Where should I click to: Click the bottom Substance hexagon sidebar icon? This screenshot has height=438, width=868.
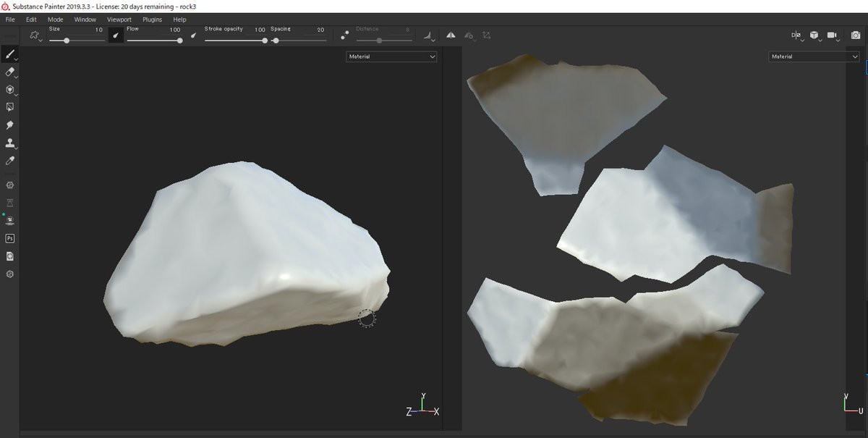(x=9, y=274)
